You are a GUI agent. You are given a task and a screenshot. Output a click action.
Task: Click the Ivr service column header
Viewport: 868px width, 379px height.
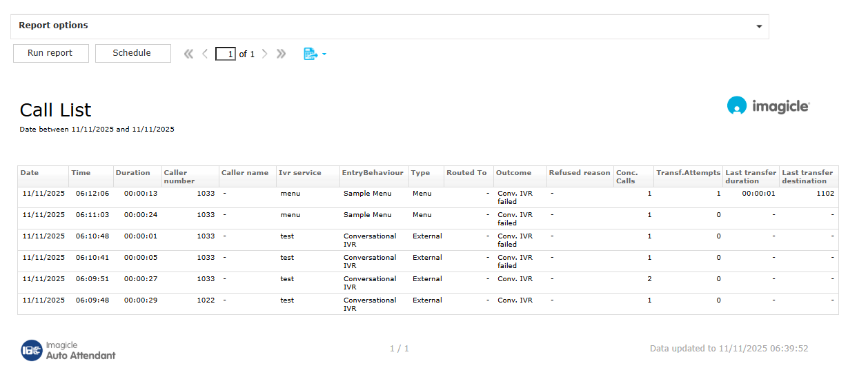pyautogui.click(x=300, y=173)
